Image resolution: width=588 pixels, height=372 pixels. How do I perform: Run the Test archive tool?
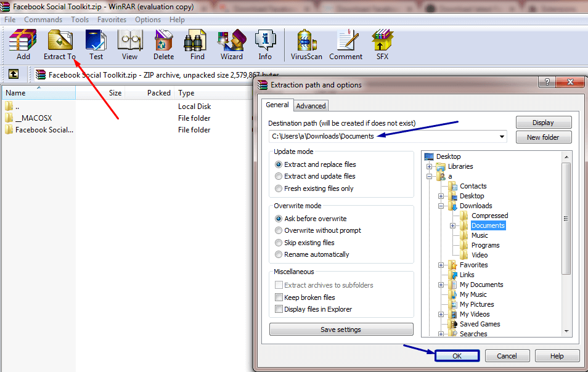96,41
